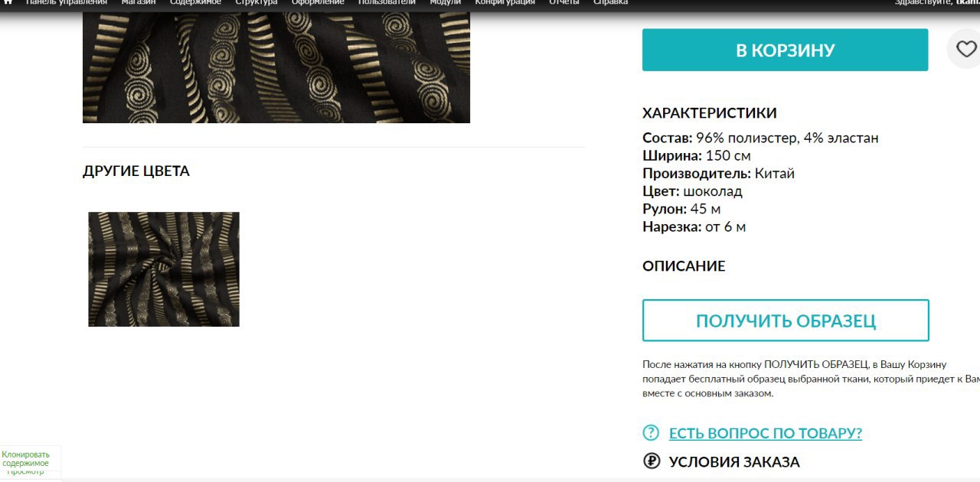
Task: Open the ЕСТЬ ВОПРОС ПО ТОВАРУ link
Action: point(766,433)
